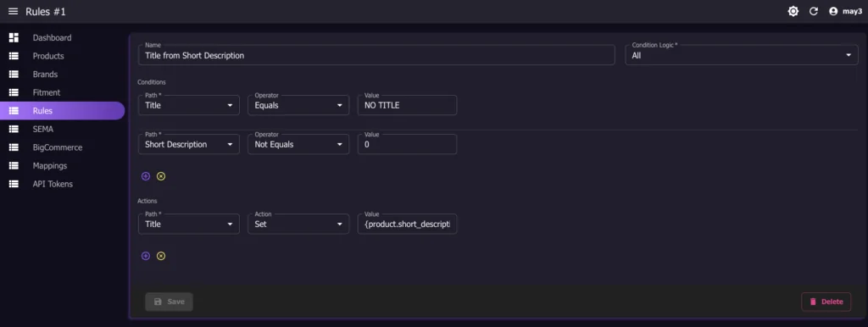
Task: Add a new condition with the plus icon
Action: (x=146, y=176)
